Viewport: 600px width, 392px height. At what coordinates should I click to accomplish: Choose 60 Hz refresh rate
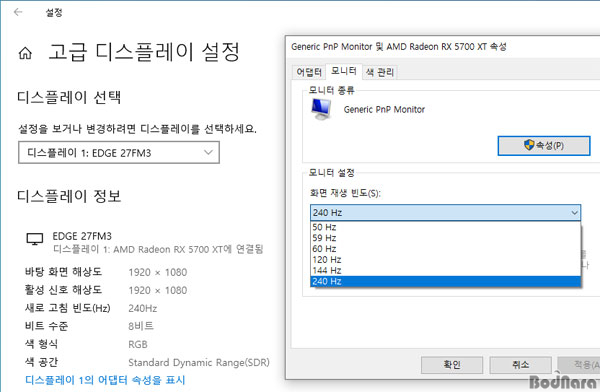(445, 248)
